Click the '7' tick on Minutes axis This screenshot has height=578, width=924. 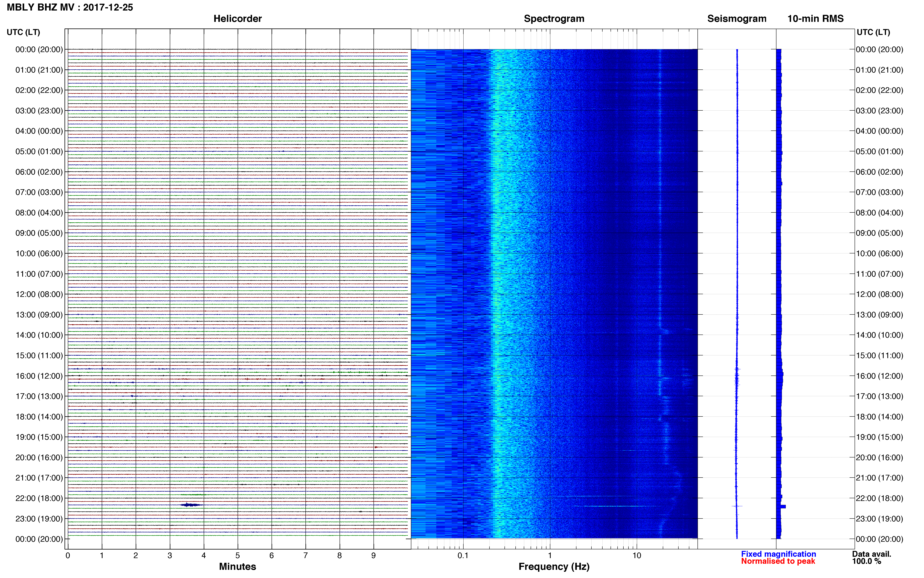306,556
